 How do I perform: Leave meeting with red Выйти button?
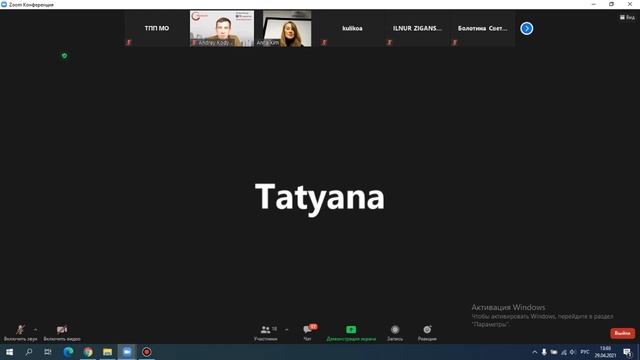tap(622, 333)
